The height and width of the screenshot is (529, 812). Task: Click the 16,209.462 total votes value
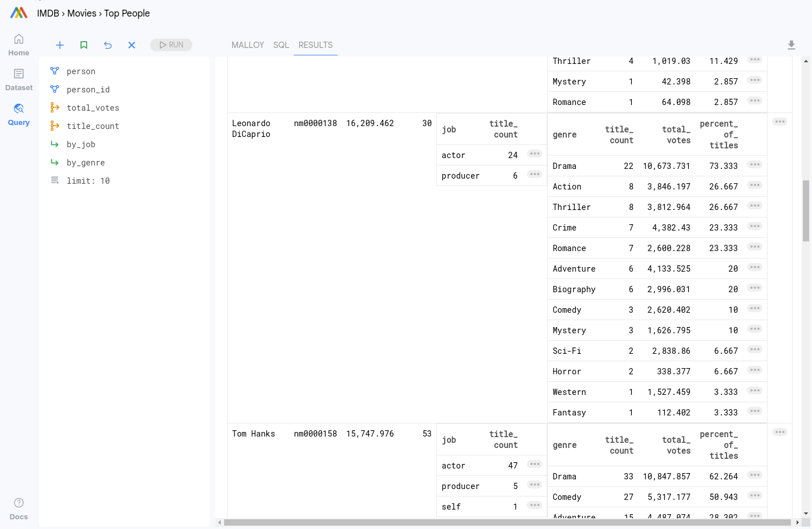(x=370, y=123)
